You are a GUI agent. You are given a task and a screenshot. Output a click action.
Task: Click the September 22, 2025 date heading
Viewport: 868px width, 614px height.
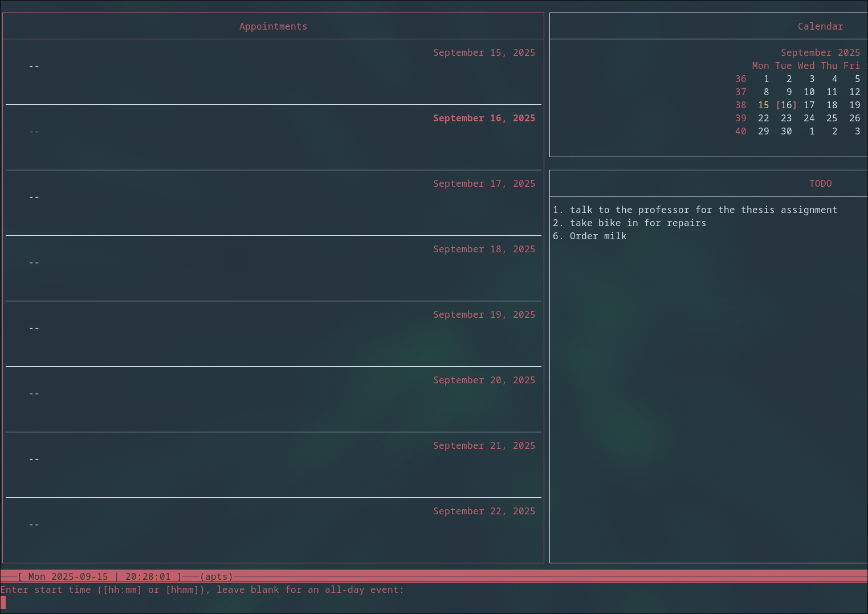tap(484, 511)
